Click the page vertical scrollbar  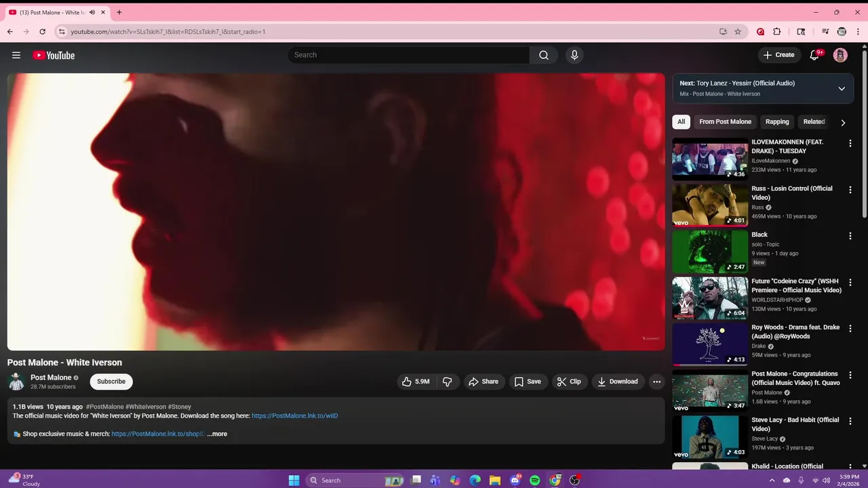[864, 136]
